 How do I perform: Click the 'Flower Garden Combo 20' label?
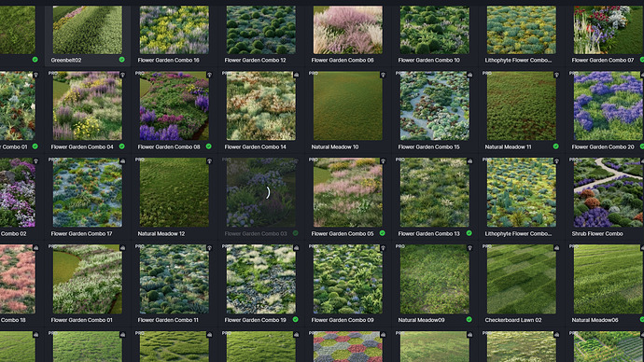coord(603,146)
